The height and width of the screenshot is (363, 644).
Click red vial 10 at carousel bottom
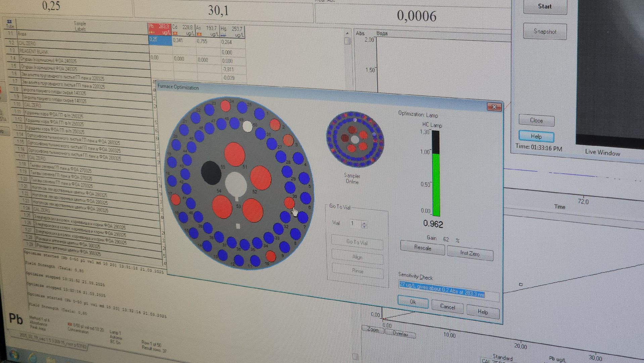coord(271,256)
